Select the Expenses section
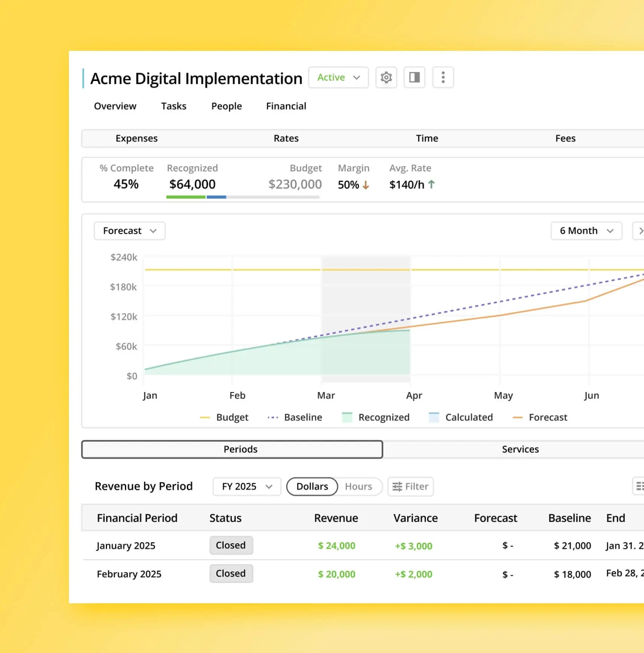Viewport: 644px width, 653px height. 136,138
